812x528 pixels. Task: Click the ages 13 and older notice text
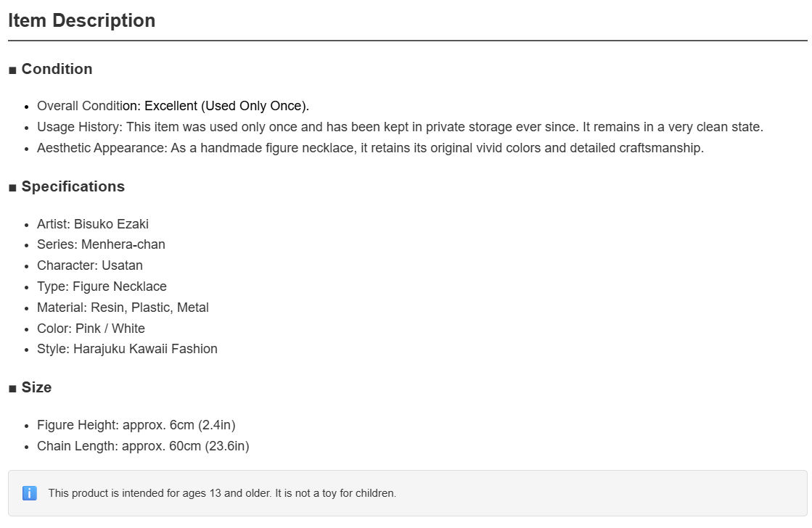pyautogui.click(x=222, y=493)
